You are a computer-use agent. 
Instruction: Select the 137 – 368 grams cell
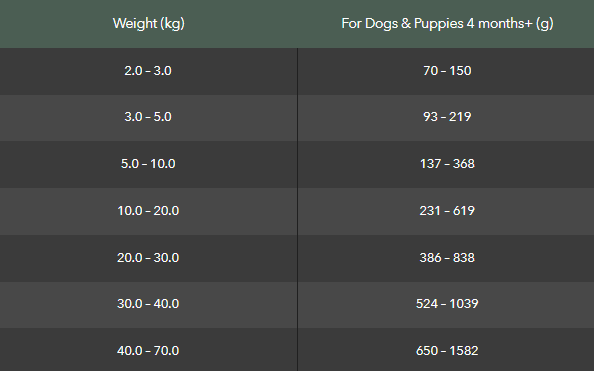pyautogui.click(x=447, y=164)
